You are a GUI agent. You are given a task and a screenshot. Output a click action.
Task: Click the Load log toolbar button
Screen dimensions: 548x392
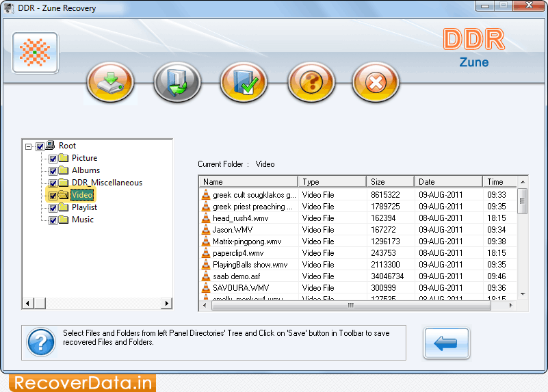177,83
